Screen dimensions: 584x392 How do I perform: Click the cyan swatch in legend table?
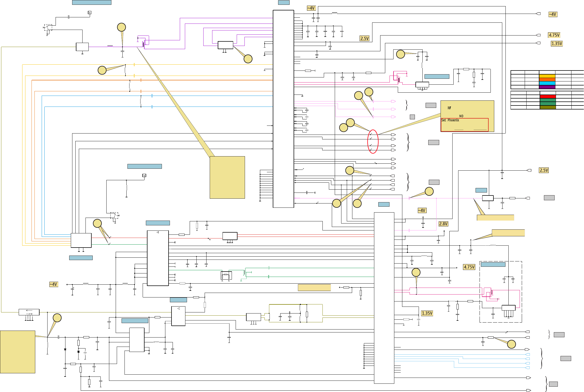[547, 83]
